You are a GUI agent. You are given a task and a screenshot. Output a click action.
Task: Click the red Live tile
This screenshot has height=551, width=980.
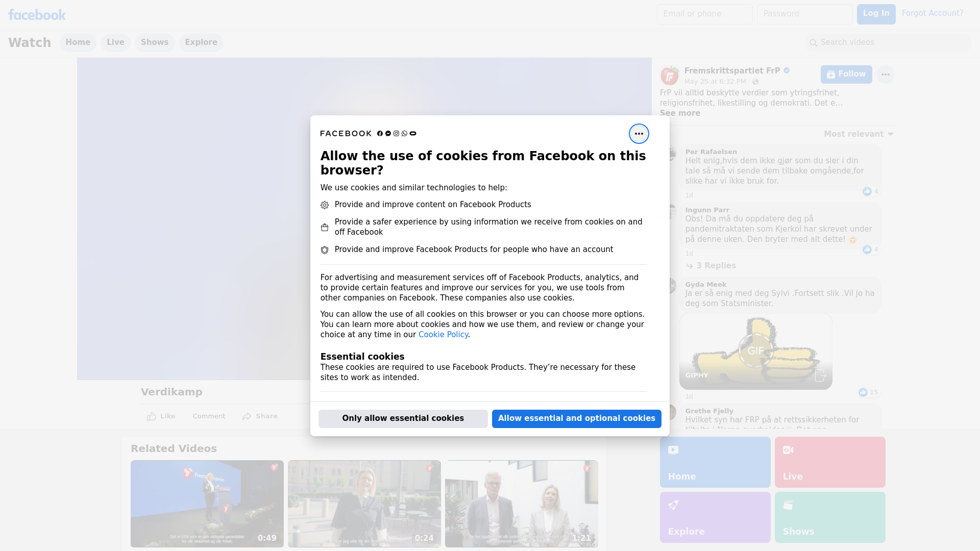[830, 462]
